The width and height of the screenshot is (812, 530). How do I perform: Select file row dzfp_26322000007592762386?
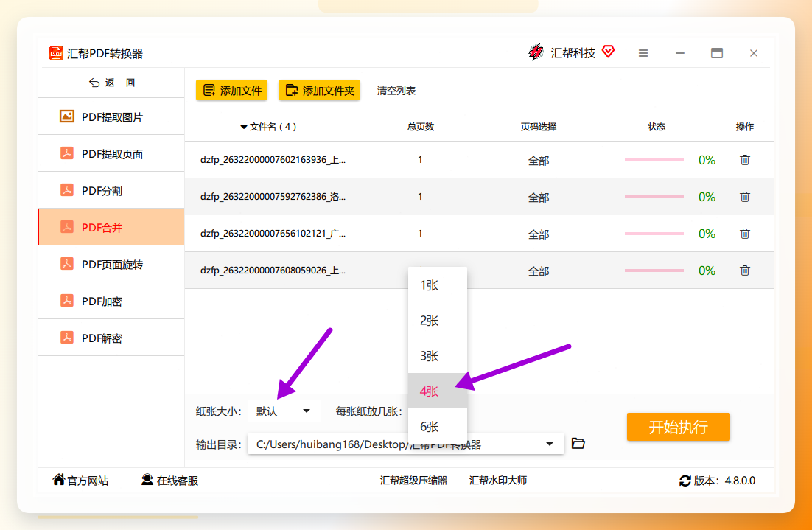[480, 196]
